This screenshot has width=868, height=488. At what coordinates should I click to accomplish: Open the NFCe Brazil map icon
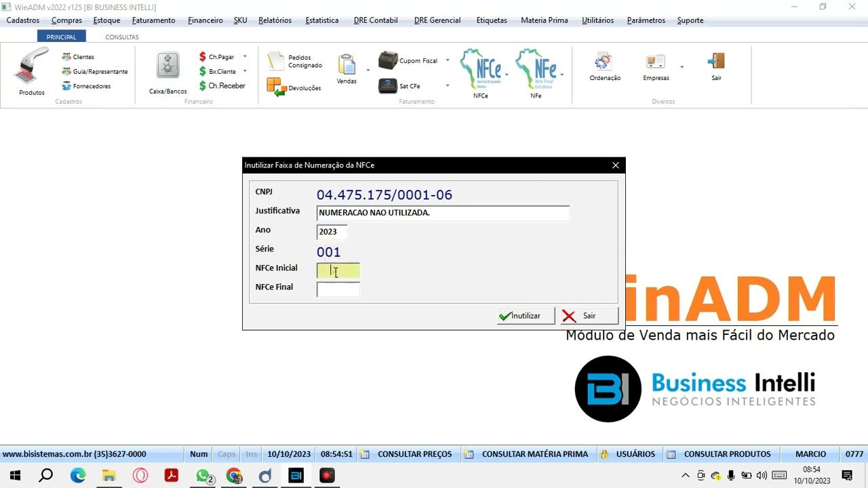point(481,70)
